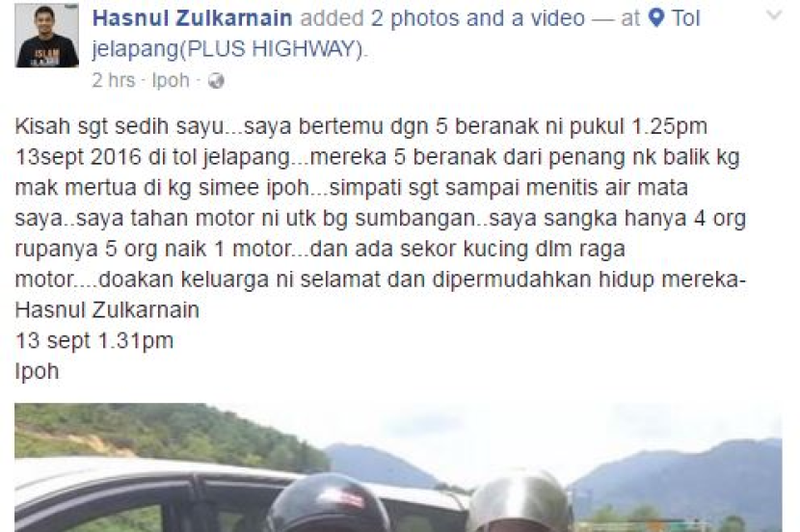Click the Hasnul Zulkarnain name link
The image size is (800, 532).
193,18
